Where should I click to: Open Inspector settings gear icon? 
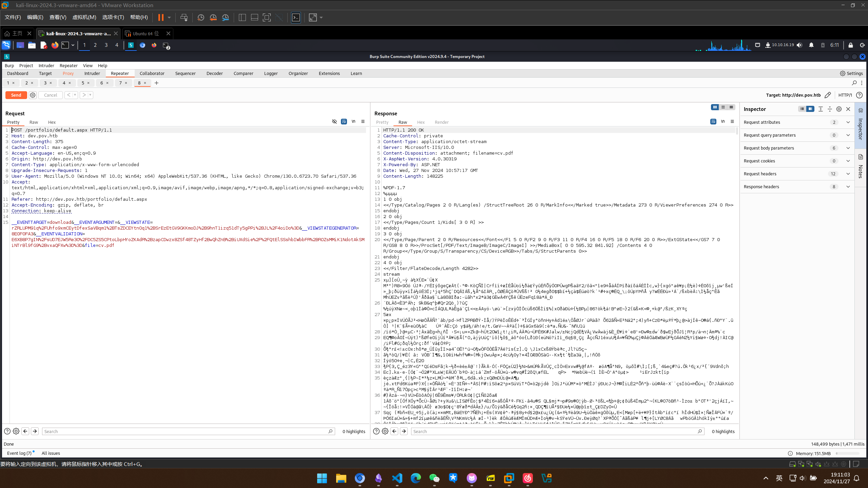[x=839, y=109]
